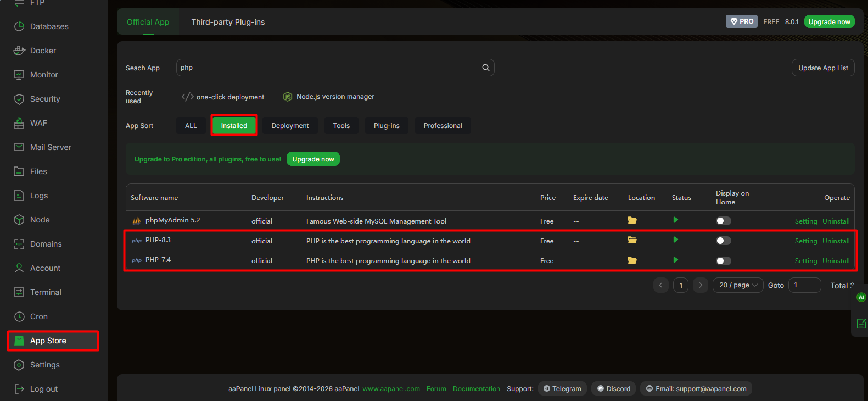Open the phpMyAdmin location folder icon

click(x=632, y=220)
